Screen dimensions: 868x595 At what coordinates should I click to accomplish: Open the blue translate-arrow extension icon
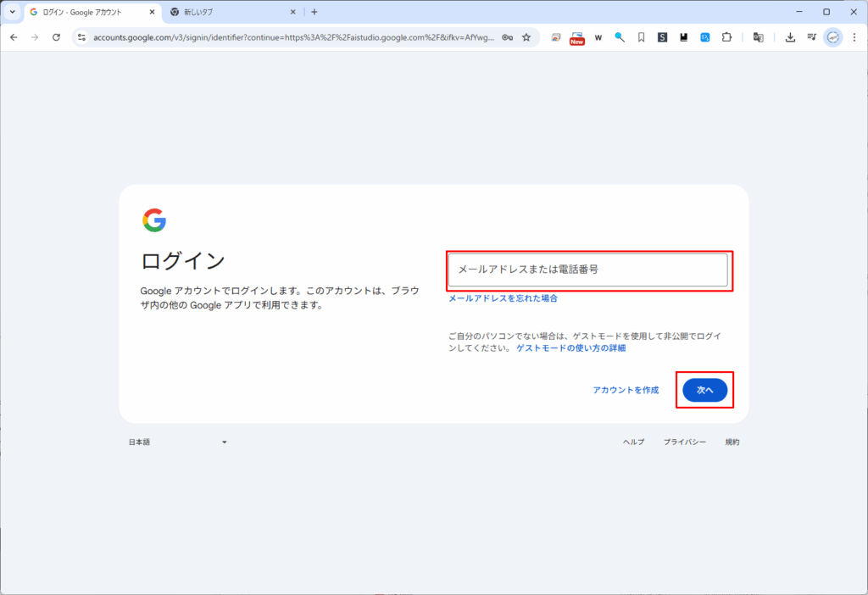pos(704,37)
